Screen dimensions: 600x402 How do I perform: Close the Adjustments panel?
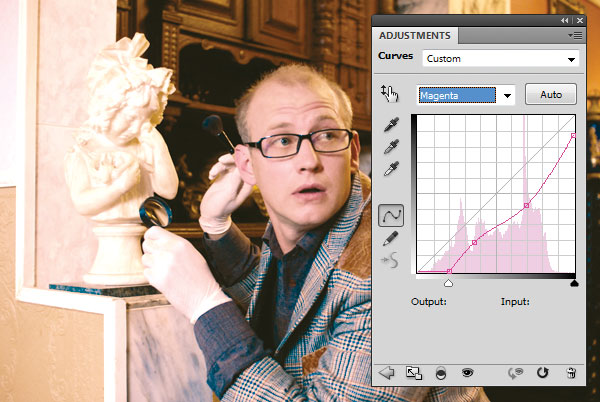click(580, 21)
